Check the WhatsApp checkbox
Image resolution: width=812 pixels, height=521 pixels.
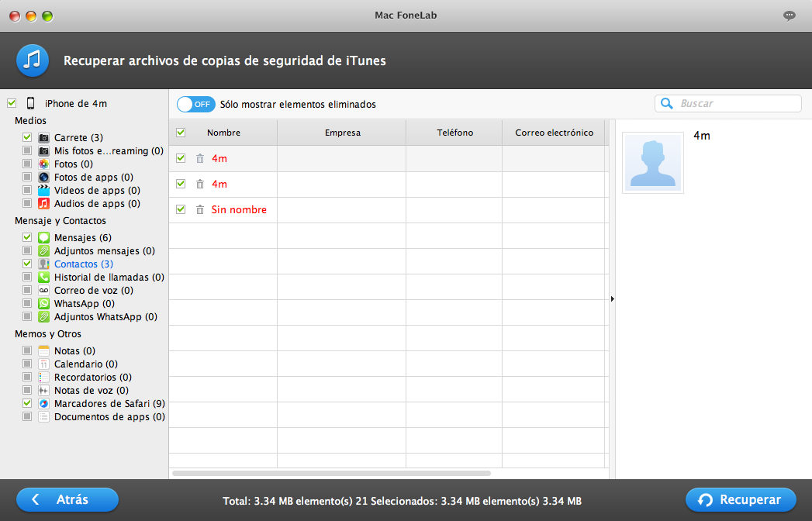tap(27, 303)
